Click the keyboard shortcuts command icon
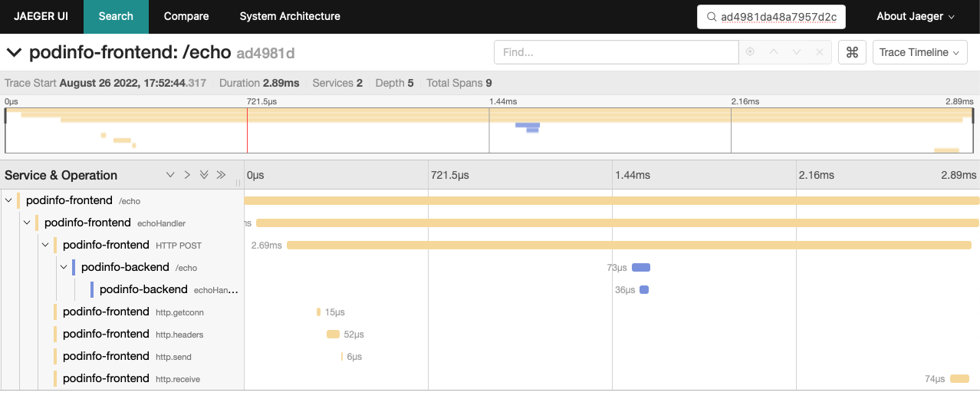The image size is (980, 399). point(852,52)
